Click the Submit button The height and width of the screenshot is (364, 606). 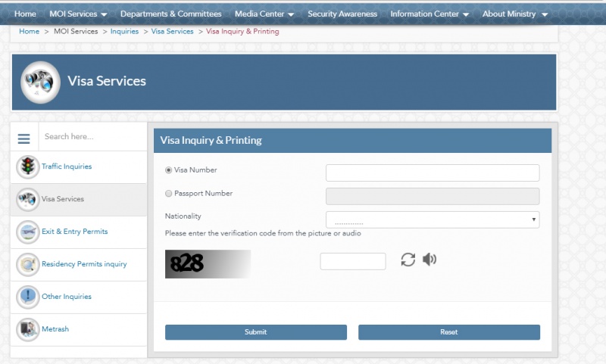pos(256,332)
